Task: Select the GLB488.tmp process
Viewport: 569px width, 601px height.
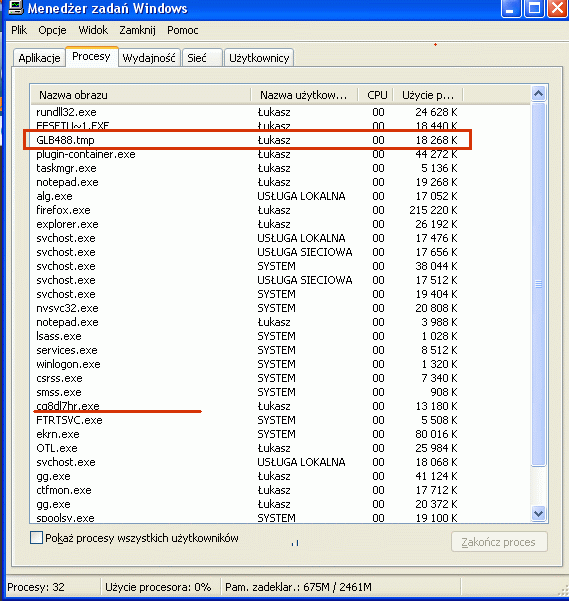Action: pos(246,140)
